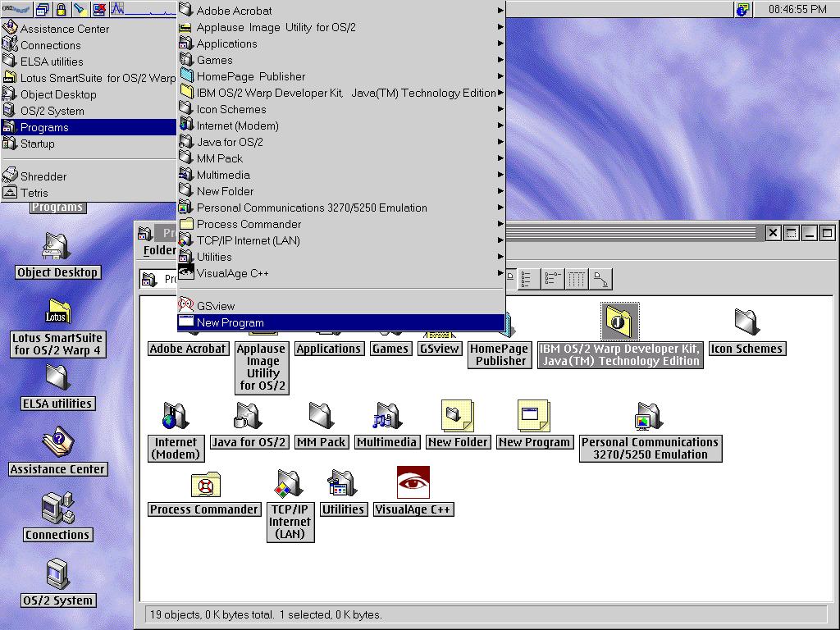840x630 pixels.
Task: Select Utilities folder icon in window
Action: [342, 483]
